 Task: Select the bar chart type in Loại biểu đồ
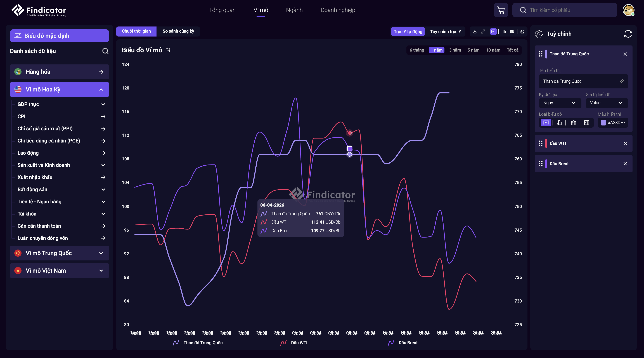[559, 123]
